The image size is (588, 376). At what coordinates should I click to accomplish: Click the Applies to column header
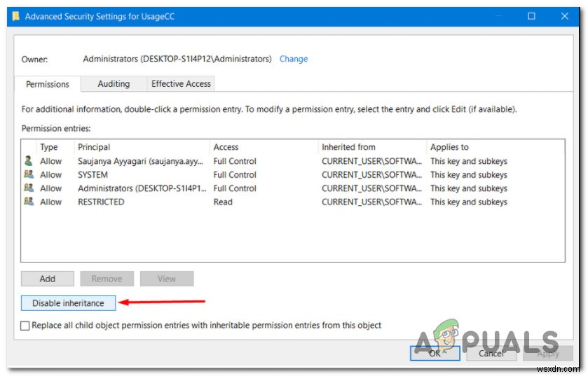point(449,147)
